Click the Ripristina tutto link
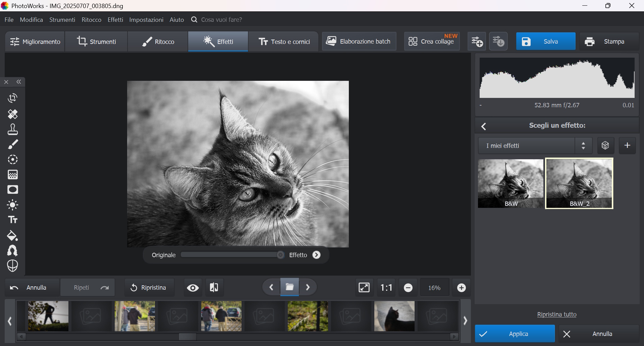This screenshot has height=346, width=644. click(556, 314)
